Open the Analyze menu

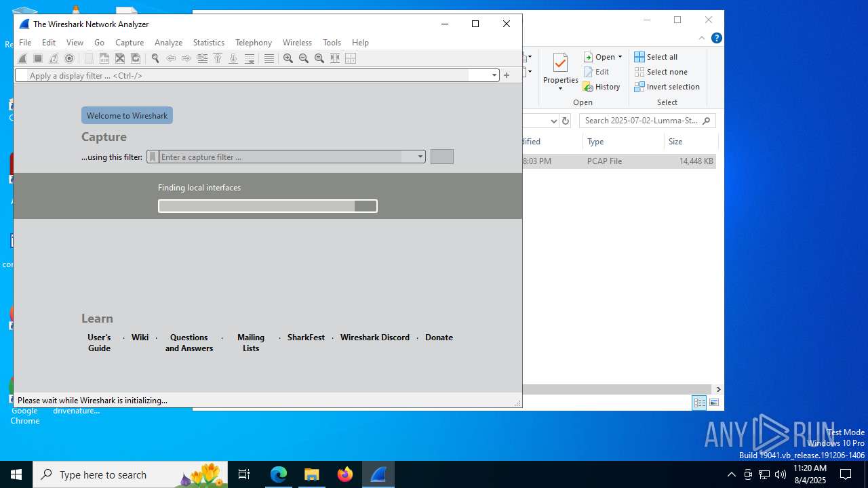pyautogui.click(x=168, y=42)
